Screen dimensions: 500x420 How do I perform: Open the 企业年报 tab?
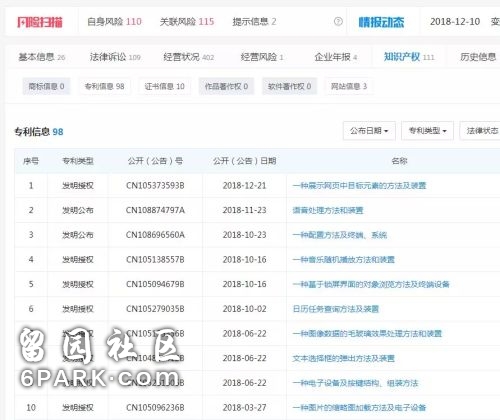click(x=335, y=57)
